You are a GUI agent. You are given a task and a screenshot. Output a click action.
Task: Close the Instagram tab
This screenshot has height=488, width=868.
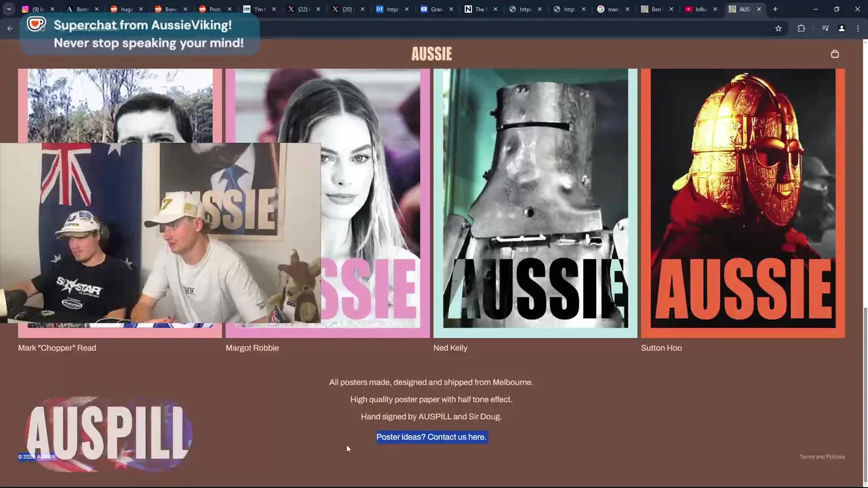(x=52, y=9)
